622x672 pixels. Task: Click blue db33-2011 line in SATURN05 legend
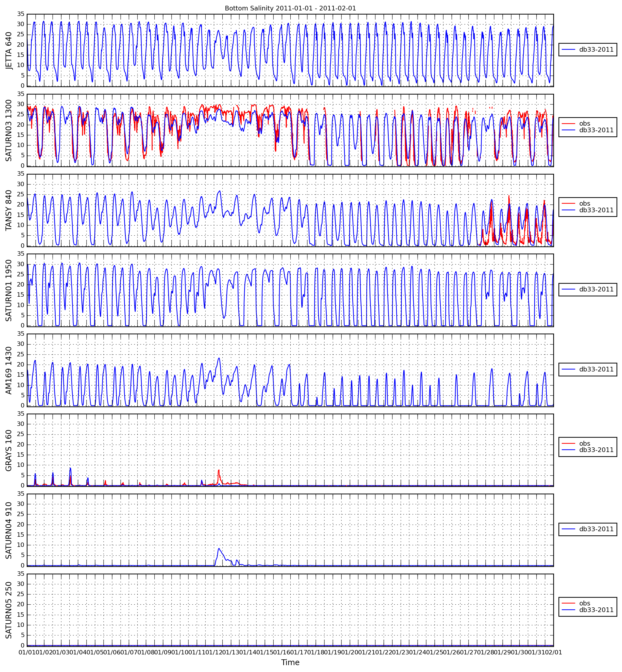click(x=568, y=610)
